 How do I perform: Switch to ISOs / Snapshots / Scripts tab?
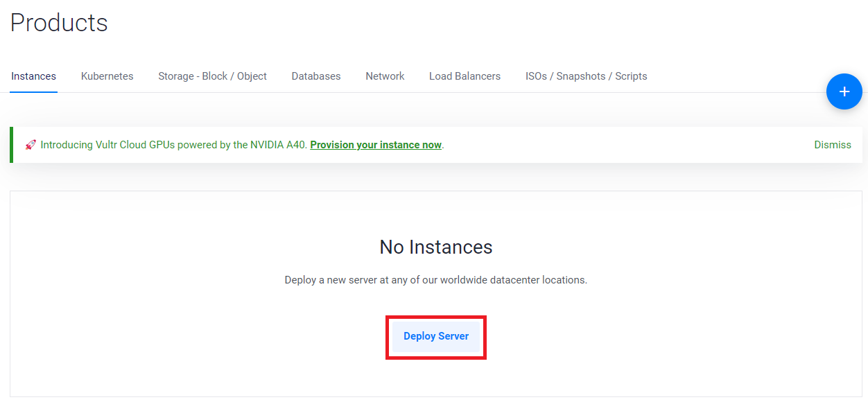tap(586, 76)
